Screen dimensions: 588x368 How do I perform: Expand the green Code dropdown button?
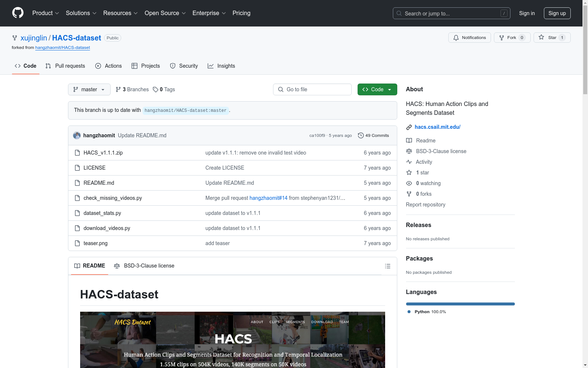(x=377, y=89)
